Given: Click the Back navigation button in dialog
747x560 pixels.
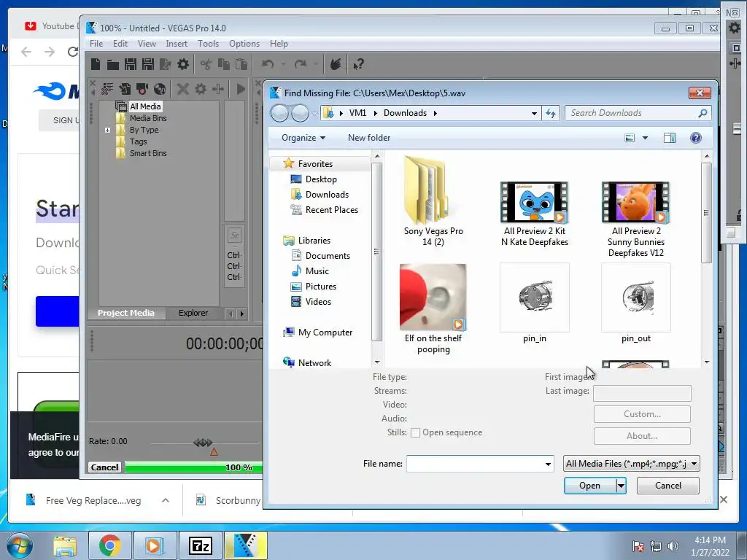Looking at the screenshot, I should pos(279,113).
